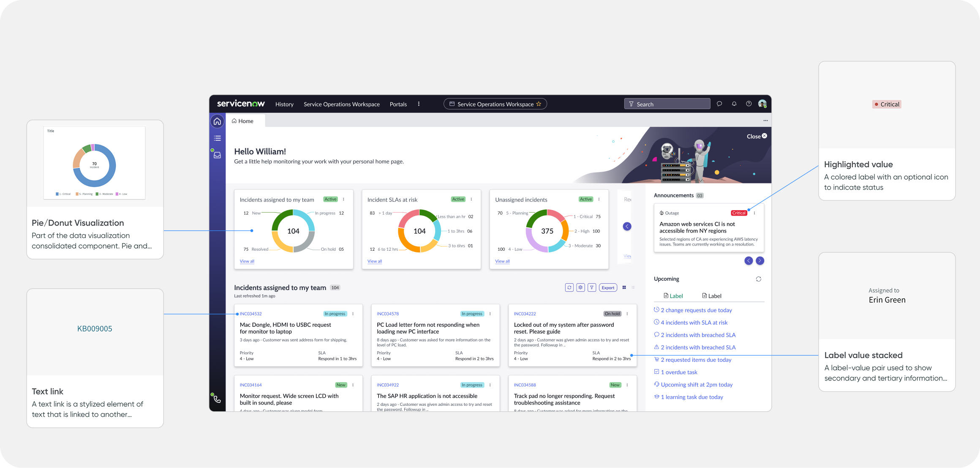The width and height of the screenshot is (980, 468).
Task: Click the Amazon web services announcement title
Action: click(697, 227)
